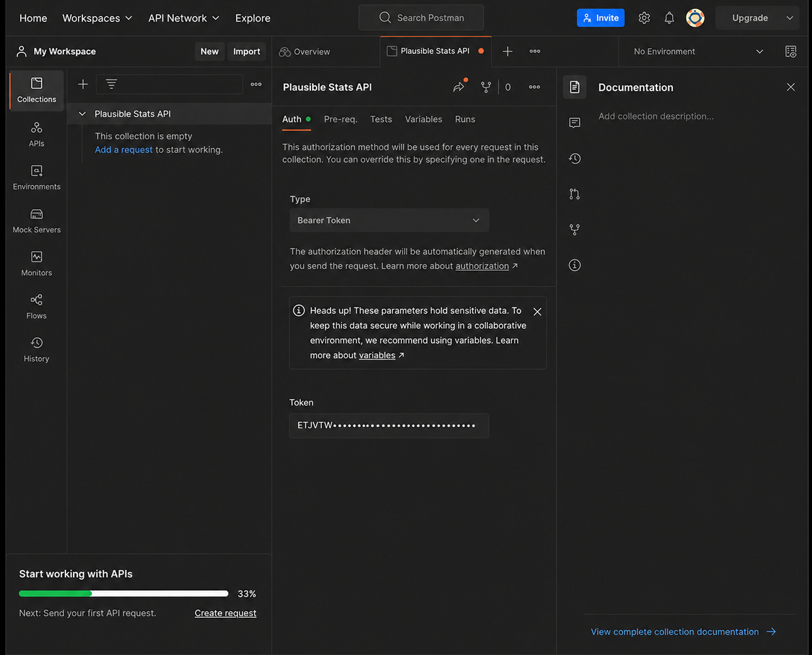This screenshot has width=812, height=655.
Task: Open collection Info icon in right rail
Action: point(575,265)
